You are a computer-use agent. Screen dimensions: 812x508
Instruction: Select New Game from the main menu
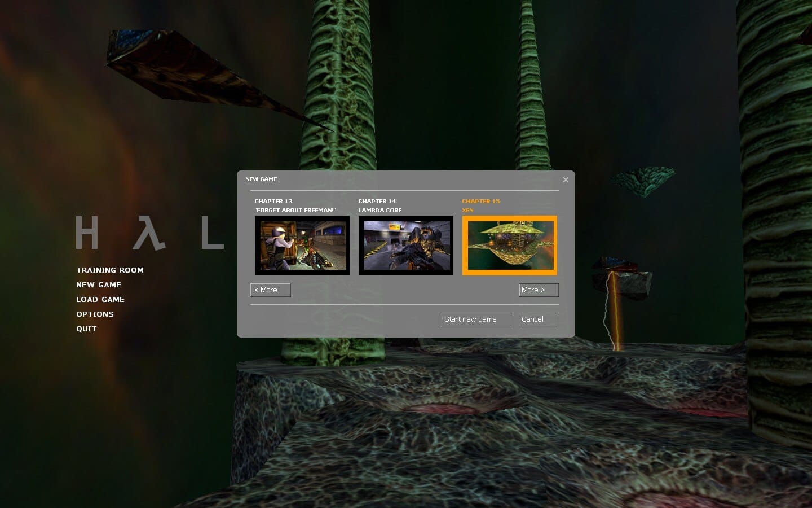(99, 284)
